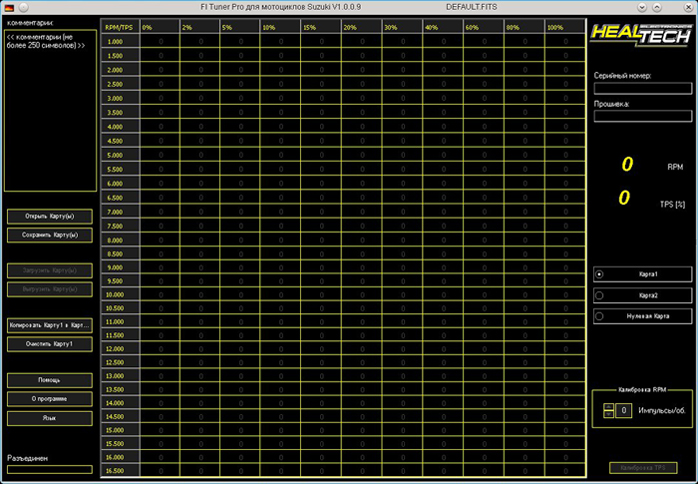Select the 80% TPS column header

click(524, 27)
